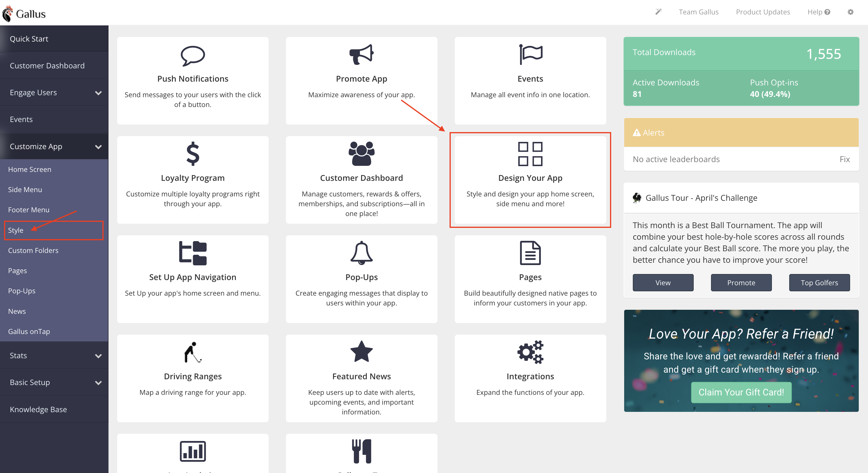The height and width of the screenshot is (473, 868).
Task: Click the Pages document icon
Action: point(530,253)
